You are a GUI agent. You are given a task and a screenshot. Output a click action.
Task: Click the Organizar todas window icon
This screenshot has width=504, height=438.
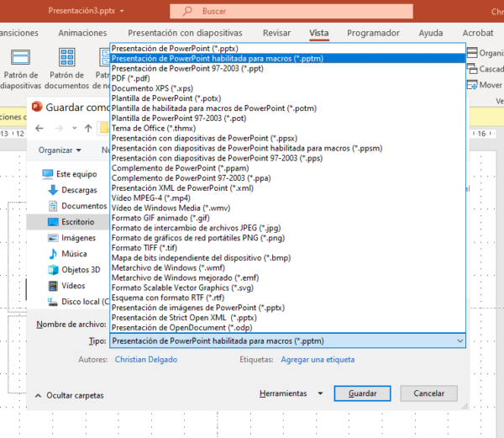pos(472,52)
